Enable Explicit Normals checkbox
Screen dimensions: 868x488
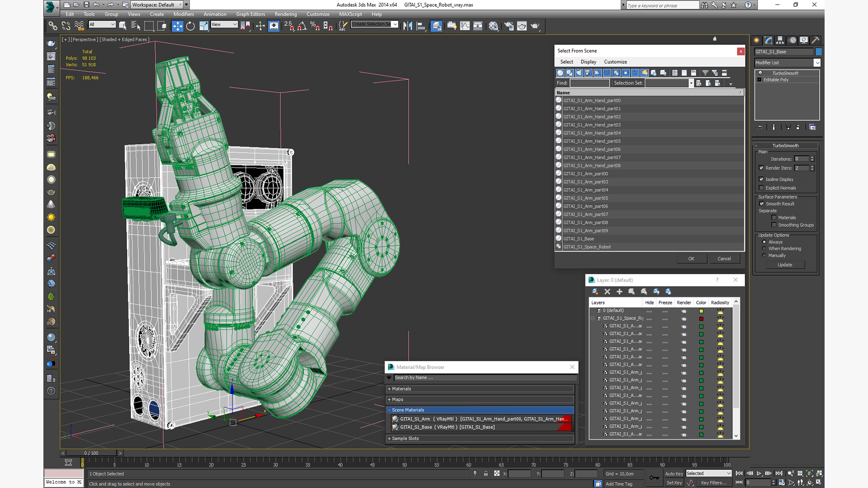[x=761, y=188]
